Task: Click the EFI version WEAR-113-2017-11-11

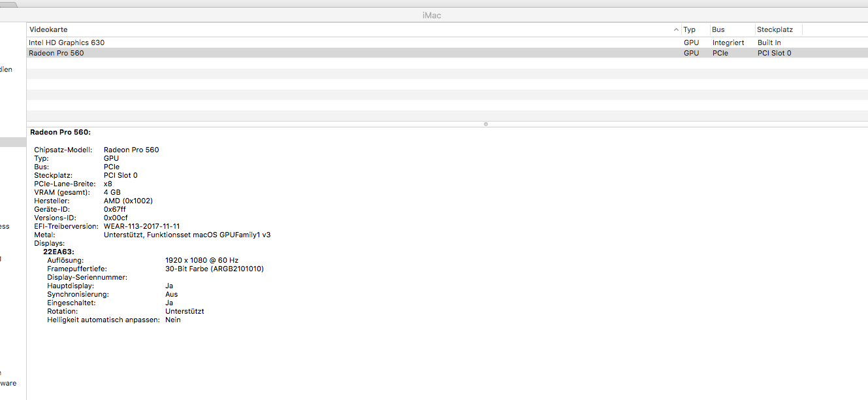Action: click(142, 226)
